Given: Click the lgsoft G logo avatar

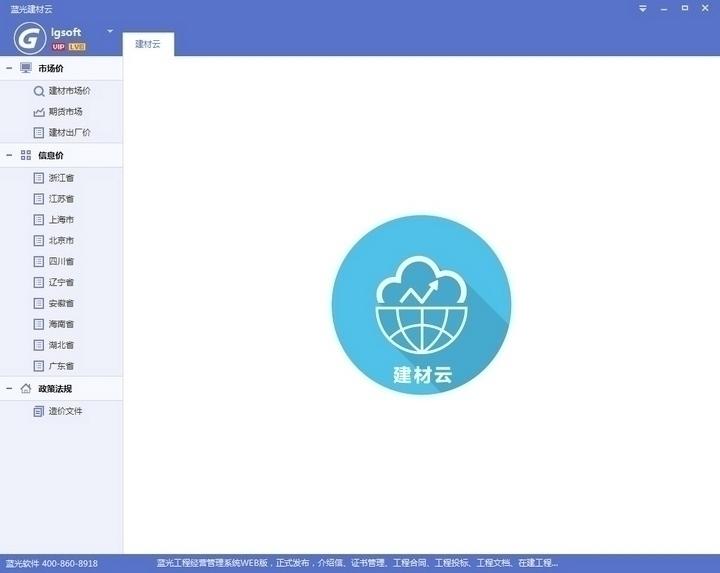Looking at the screenshot, I should tap(29, 38).
